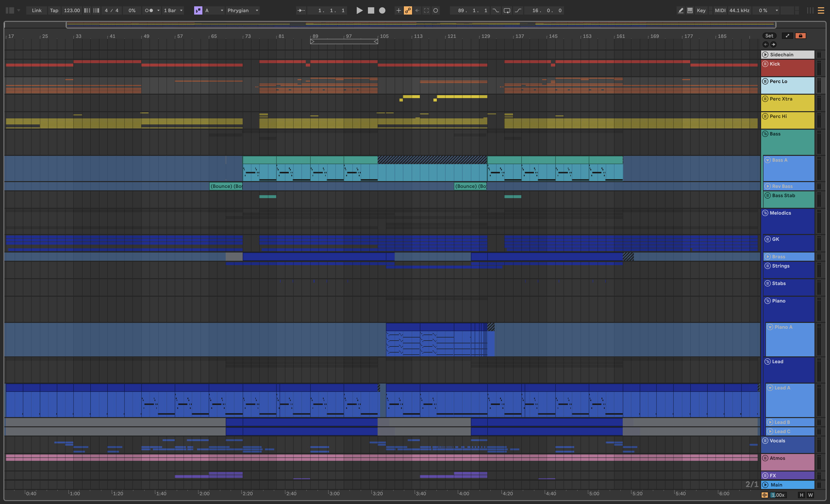Click the Stop transport button

[371, 10]
